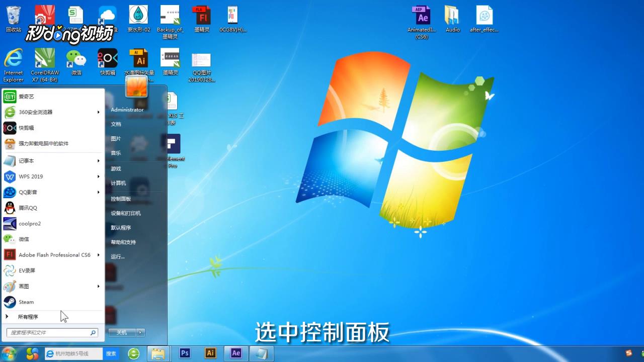Expand the 记事本 jump list arrow

pyautogui.click(x=99, y=161)
